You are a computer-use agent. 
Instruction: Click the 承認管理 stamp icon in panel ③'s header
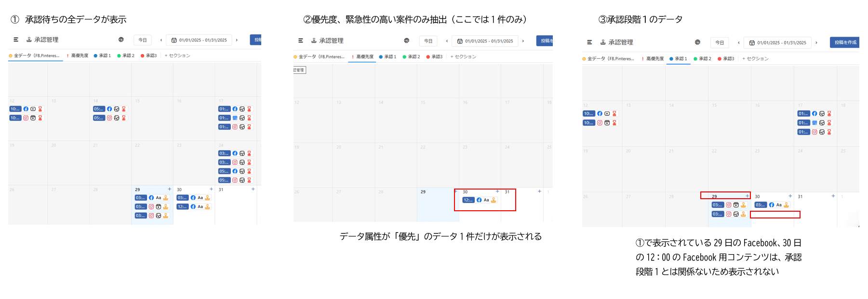[603, 42]
